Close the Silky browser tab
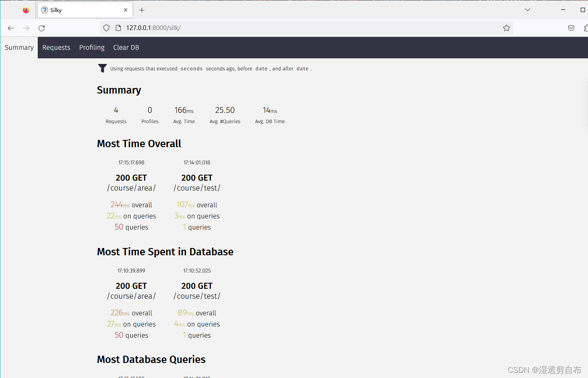The height and width of the screenshot is (378, 588). point(126,10)
